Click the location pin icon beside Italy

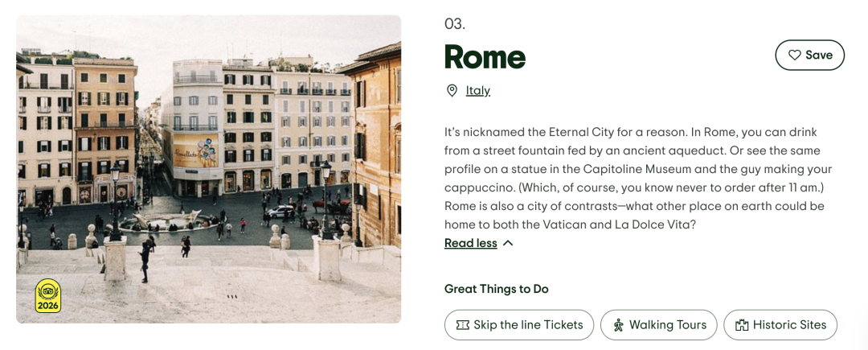point(452,91)
